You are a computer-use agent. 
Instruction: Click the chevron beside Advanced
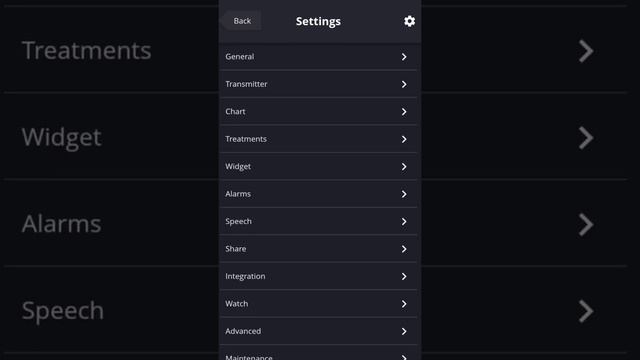[x=404, y=331]
